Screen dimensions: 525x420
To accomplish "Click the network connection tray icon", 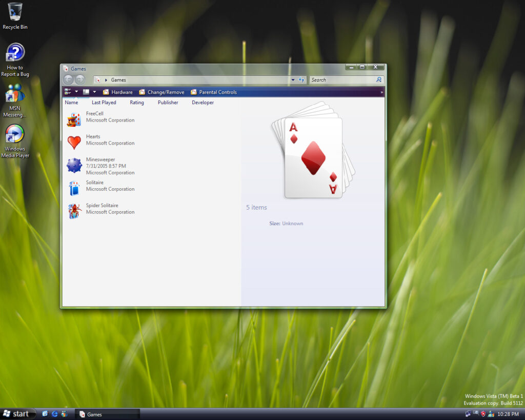I will pyautogui.click(x=468, y=414).
